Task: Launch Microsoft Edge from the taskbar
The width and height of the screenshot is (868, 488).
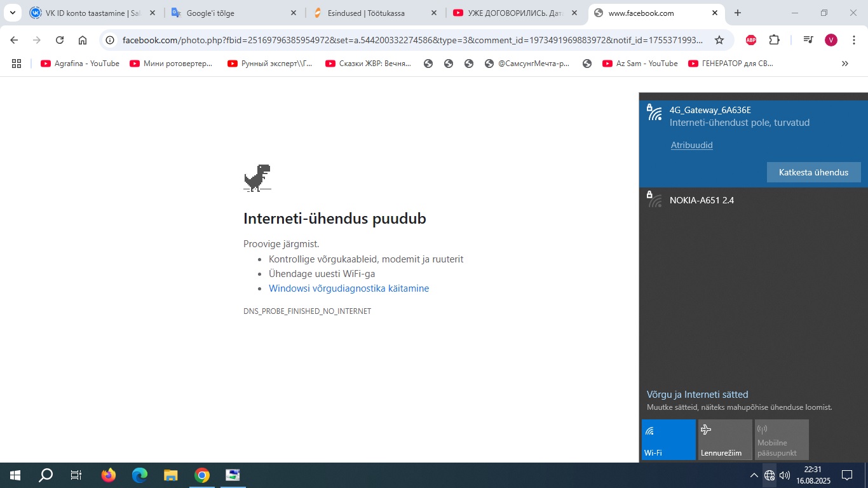Action: click(140, 475)
